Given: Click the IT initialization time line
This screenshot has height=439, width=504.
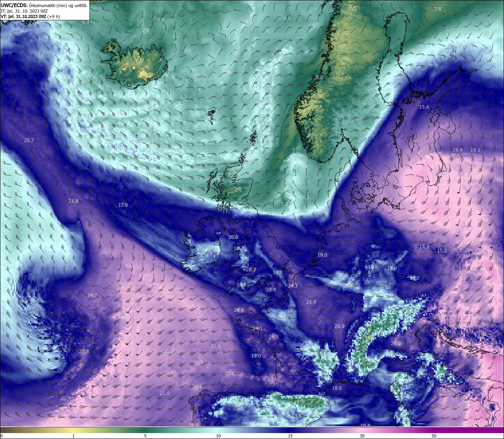Looking at the screenshot, I should click(x=24, y=11).
